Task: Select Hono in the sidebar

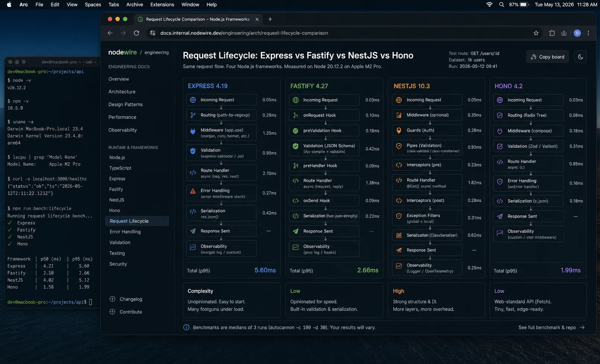Action: pos(114,211)
